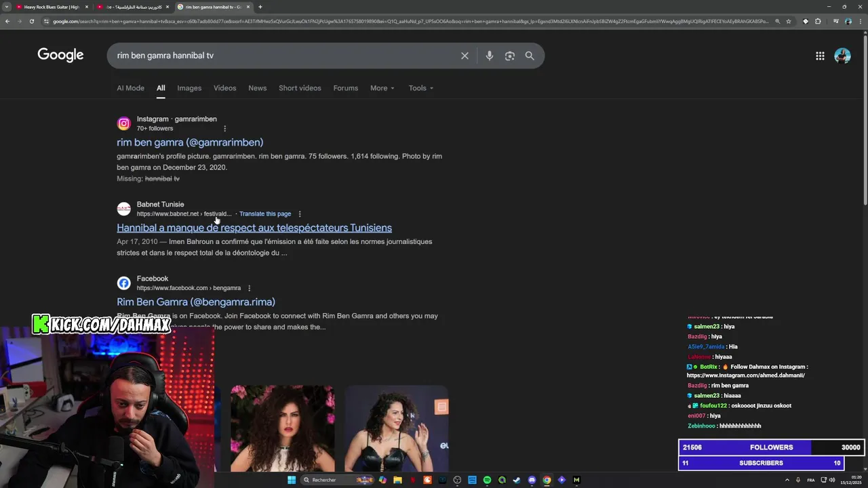Submit search with magnifier icon
Screen dimensions: 868x488
530,56
